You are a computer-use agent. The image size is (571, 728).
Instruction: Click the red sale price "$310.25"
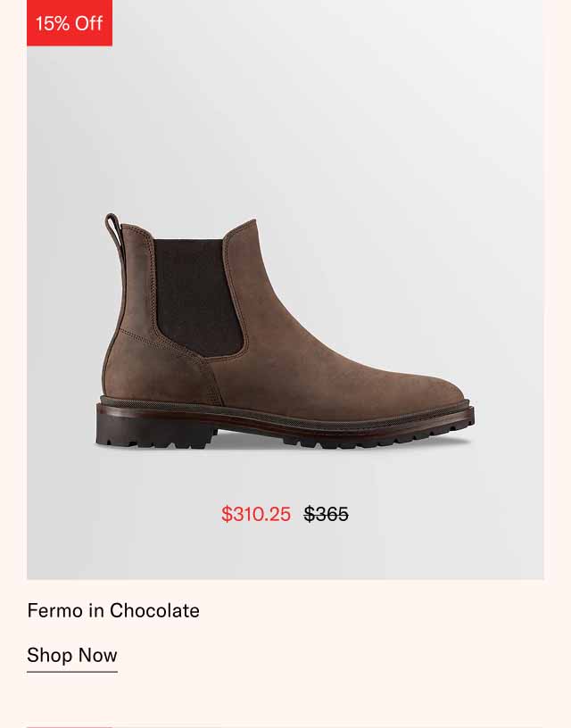(x=255, y=514)
